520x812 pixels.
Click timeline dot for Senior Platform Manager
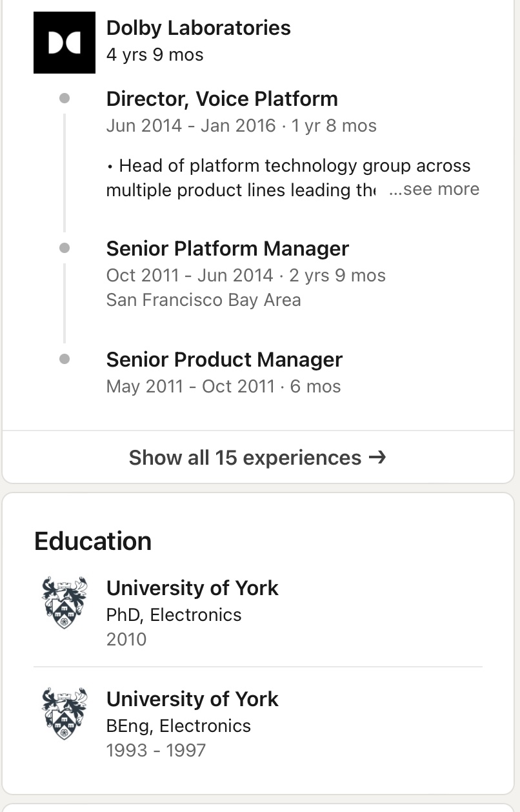(65, 249)
